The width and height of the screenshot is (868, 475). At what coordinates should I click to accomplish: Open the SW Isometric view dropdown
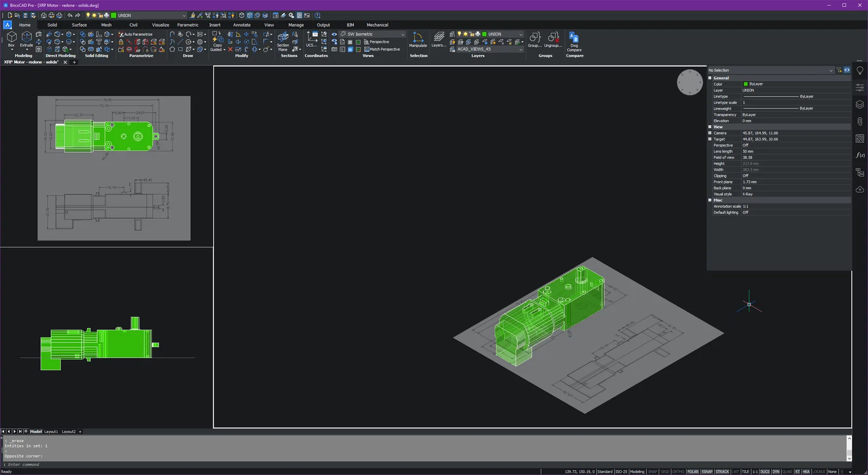point(372,34)
